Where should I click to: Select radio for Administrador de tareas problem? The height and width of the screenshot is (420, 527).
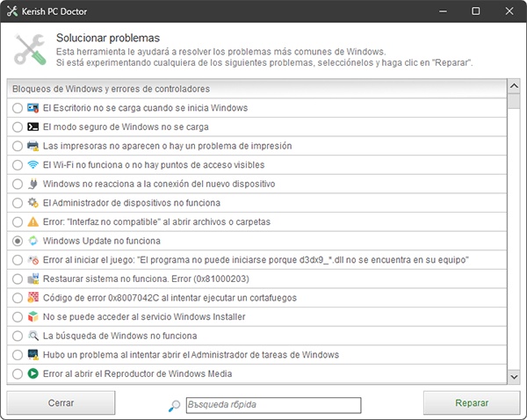click(x=18, y=355)
